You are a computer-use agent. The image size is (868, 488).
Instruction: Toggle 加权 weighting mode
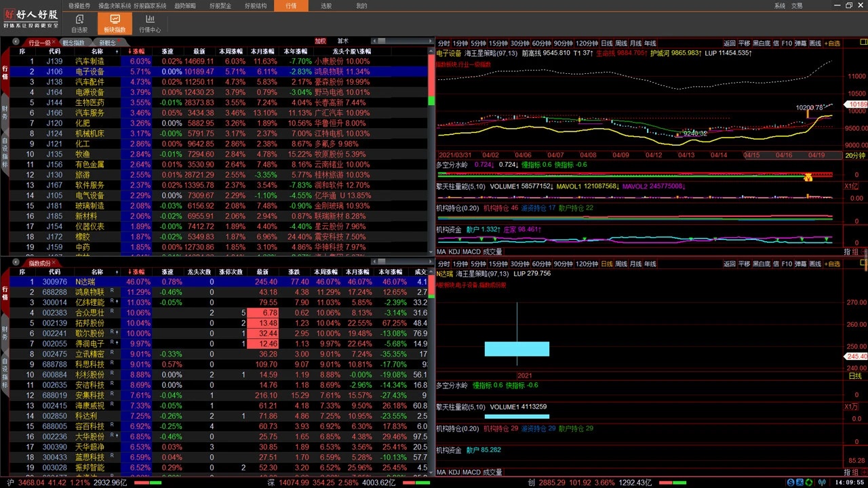pyautogui.click(x=320, y=41)
